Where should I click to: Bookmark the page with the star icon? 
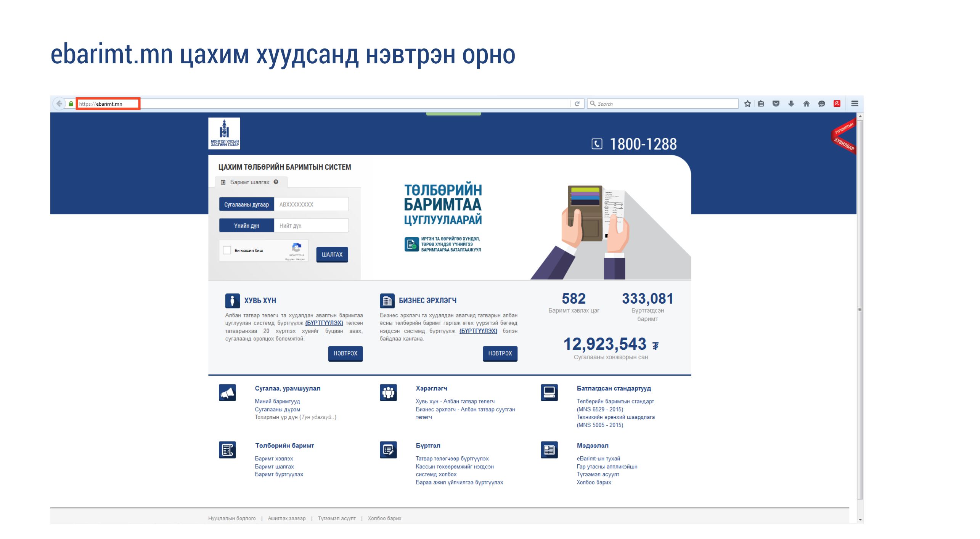coord(747,104)
